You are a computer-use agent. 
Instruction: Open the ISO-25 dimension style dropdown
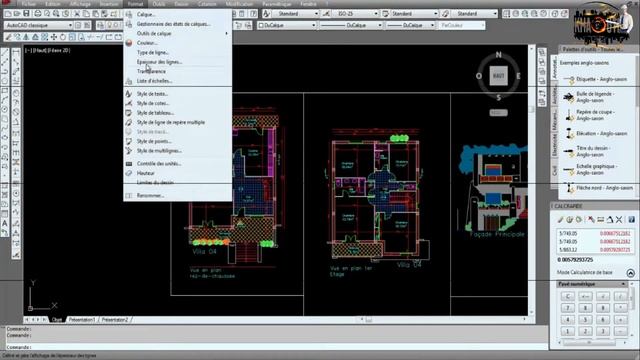pyautogui.click(x=354, y=13)
